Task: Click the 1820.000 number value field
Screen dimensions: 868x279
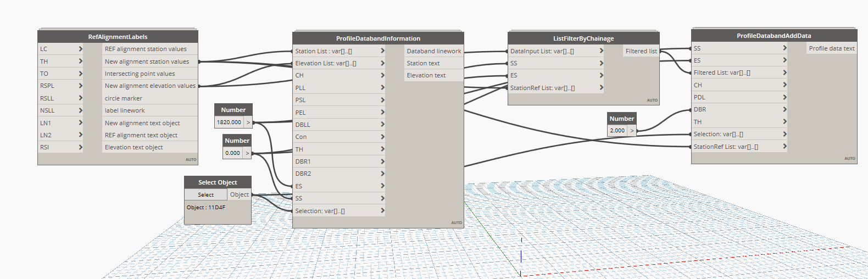Action: pos(229,122)
